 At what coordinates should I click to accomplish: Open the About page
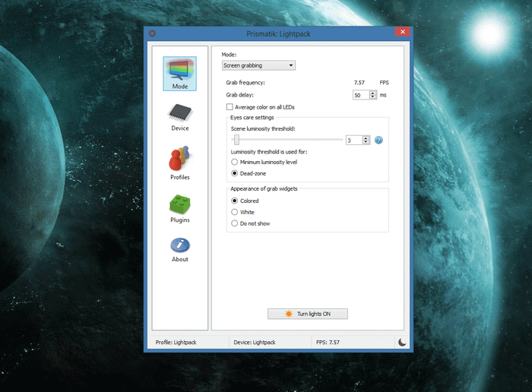tap(180, 250)
